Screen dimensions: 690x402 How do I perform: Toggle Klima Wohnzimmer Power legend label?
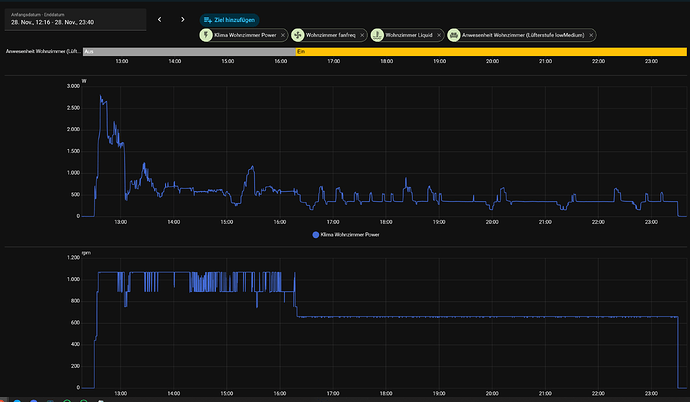coord(351,234)
